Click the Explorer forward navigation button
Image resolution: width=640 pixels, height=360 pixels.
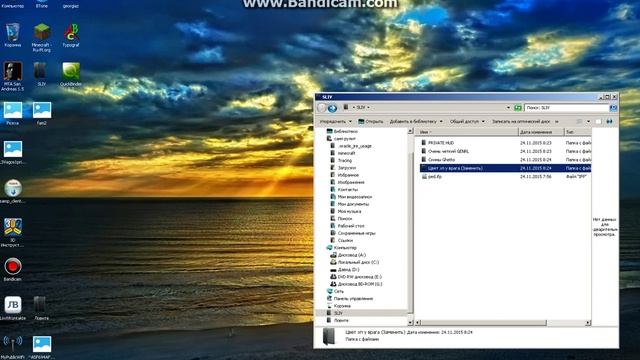click(332, 108)
